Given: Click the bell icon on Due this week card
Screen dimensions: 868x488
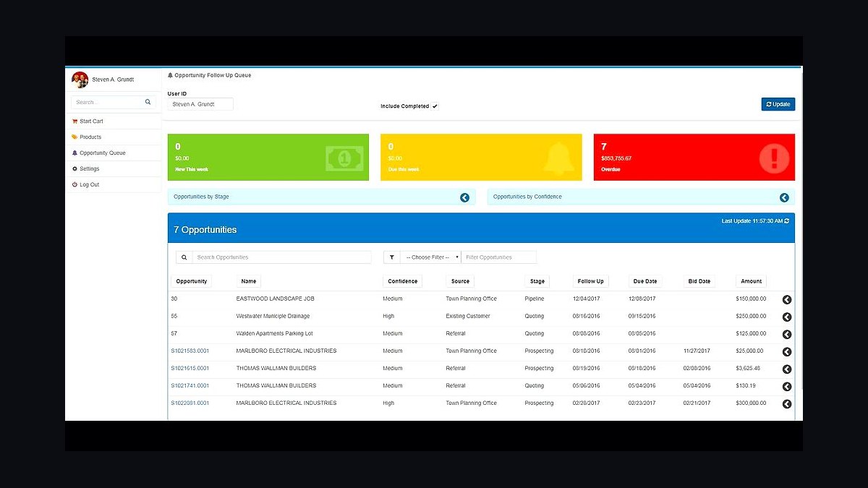Looking at the screenshot, I should pyautogui.click(x=559, y=158).
